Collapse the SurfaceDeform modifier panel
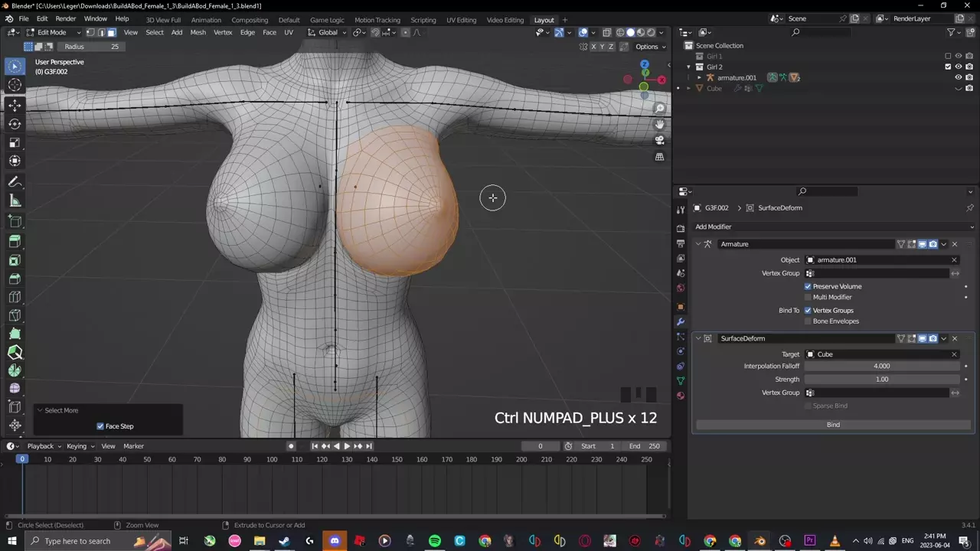This screenshot has height=551, width=980. [x=698, y=338]
